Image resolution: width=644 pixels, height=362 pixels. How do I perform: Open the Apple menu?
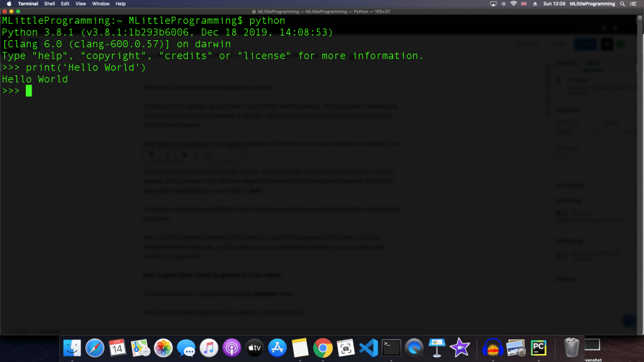click(x=9, y=4)
